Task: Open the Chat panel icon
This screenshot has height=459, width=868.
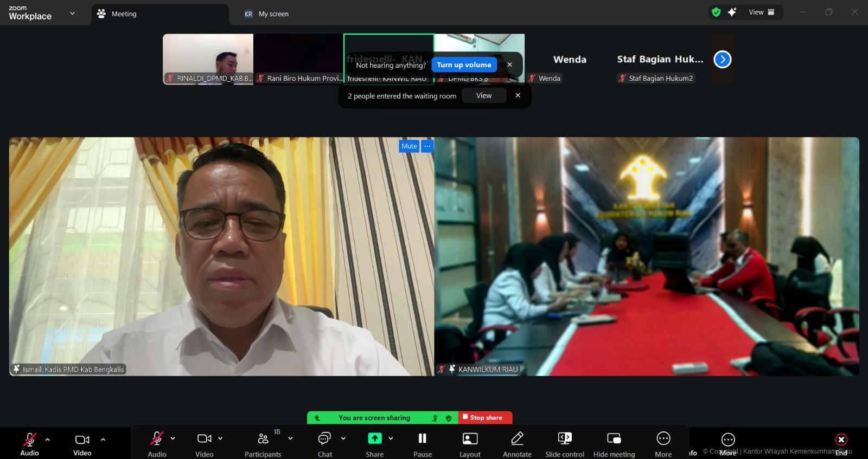Action: tap(324, 438)
